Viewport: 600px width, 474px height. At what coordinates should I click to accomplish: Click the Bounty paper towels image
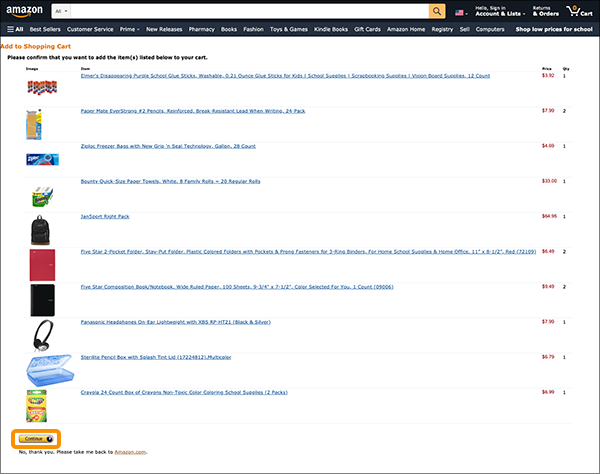tap(42, 197)
